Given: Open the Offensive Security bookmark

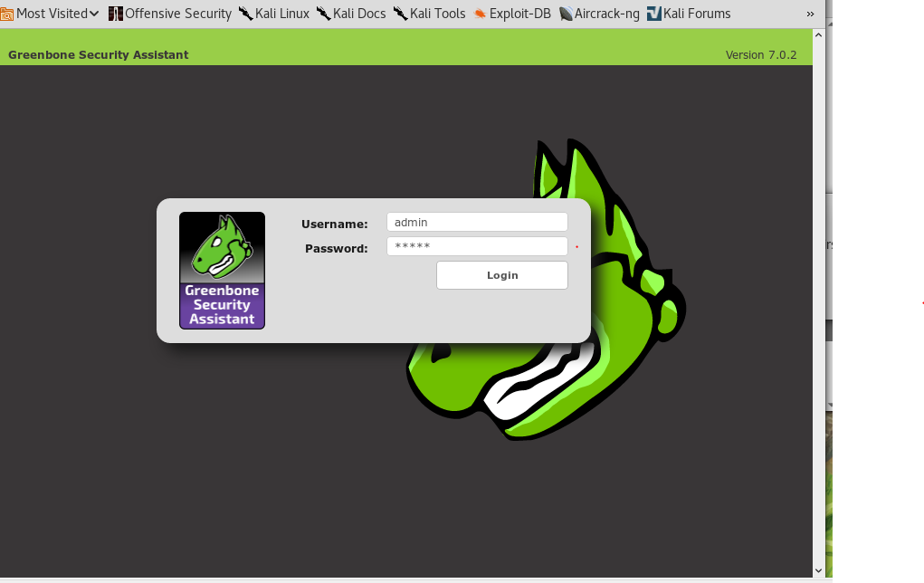Looking at the screenshot, I should 170,14.
